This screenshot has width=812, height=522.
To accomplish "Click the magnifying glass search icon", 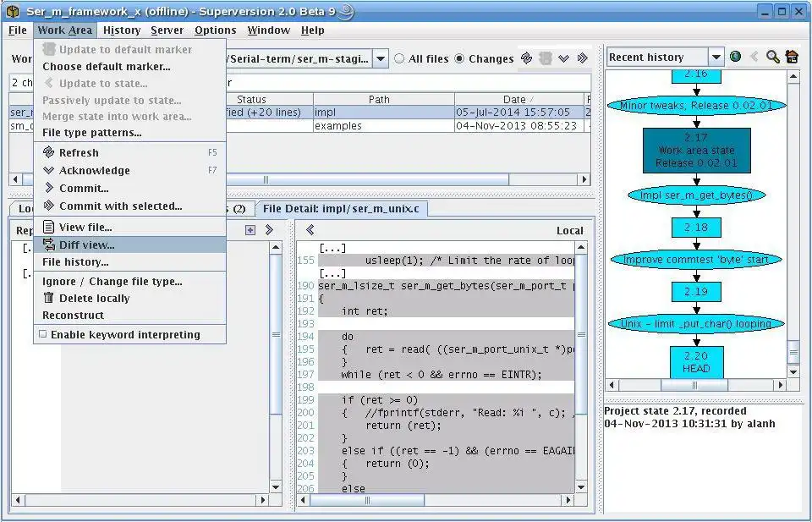I will pyautogui.click(x=772, y=57).
